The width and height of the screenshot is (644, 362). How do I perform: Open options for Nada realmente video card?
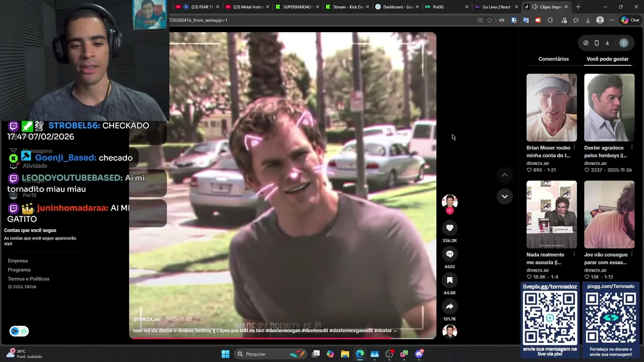pyautogui.click(x=574, y=254)
